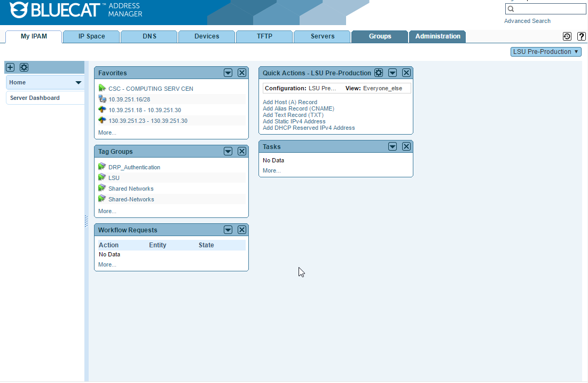Collapse the Workflow Requests widget

click(228, 230)
